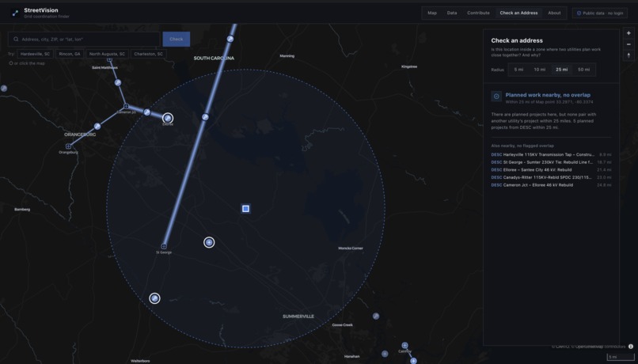Open the Contribute tab
This screenshot has height=364, width=638.
pyautogui.click(x=478, y=13)
